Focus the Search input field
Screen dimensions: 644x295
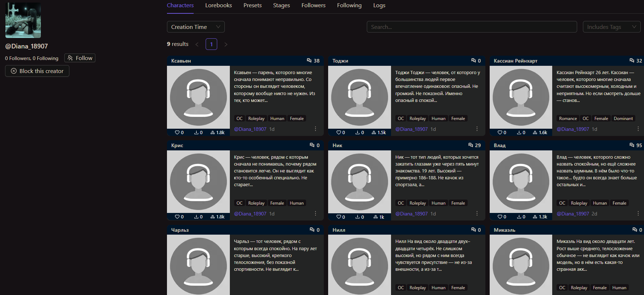472,27
